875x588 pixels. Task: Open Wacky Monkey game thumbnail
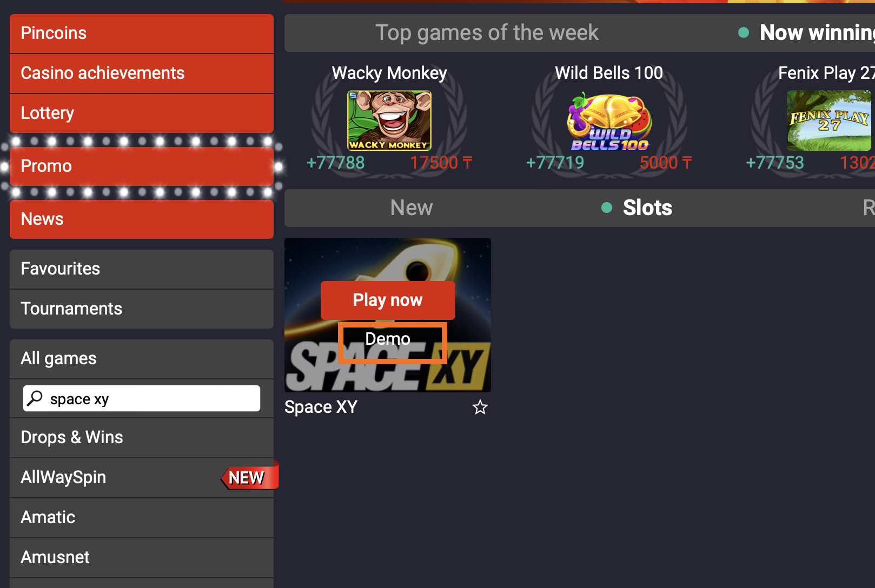coord(389,121)
